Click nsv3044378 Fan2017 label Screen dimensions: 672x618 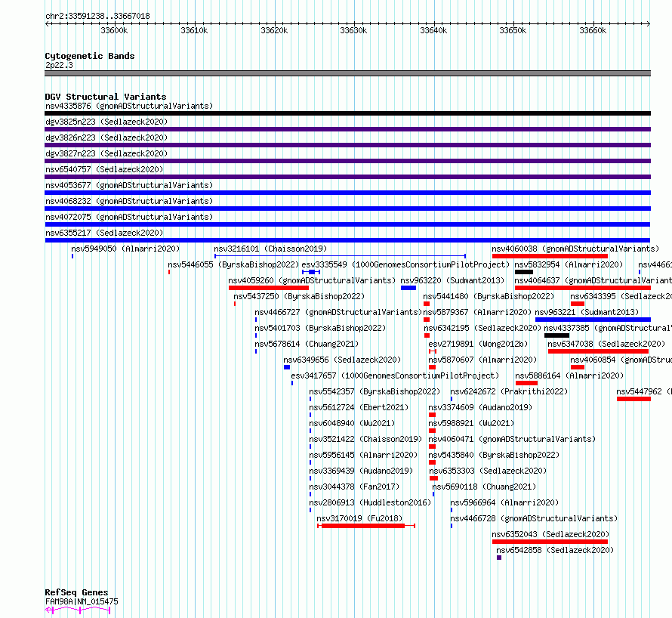[354, 487]
